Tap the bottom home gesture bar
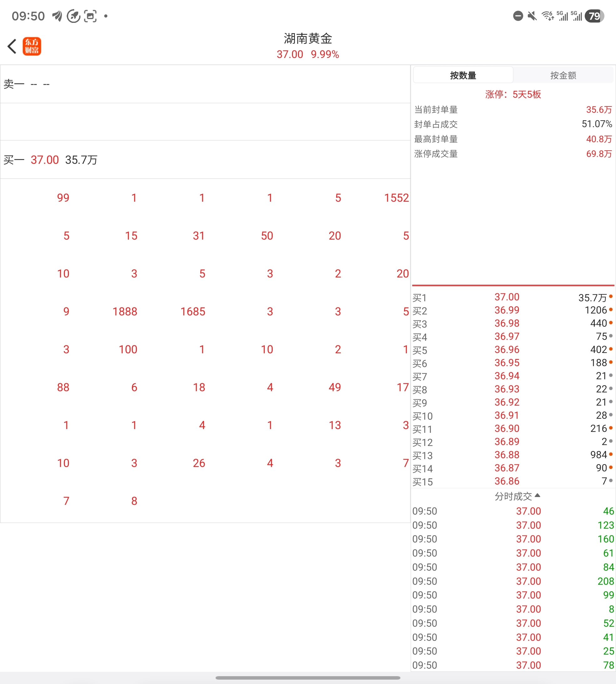The height and width of the screenshot is (684, 616). pos(308,678)
